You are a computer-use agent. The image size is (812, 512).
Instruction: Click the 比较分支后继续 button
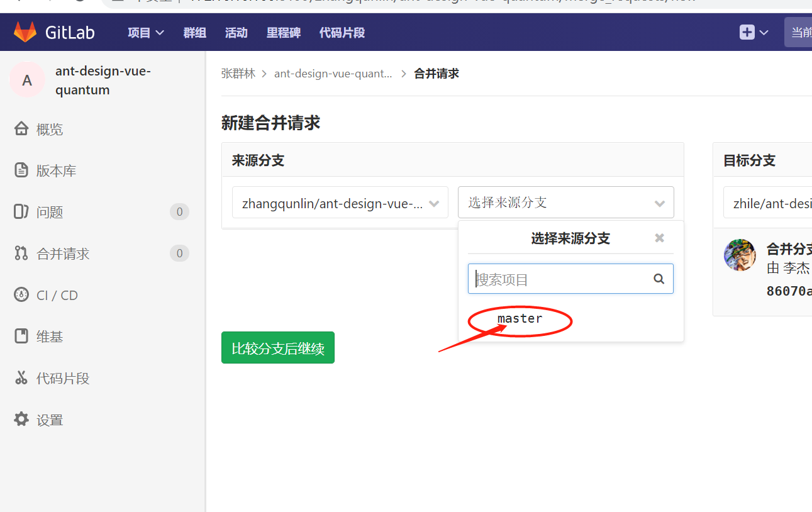(278, 348)
